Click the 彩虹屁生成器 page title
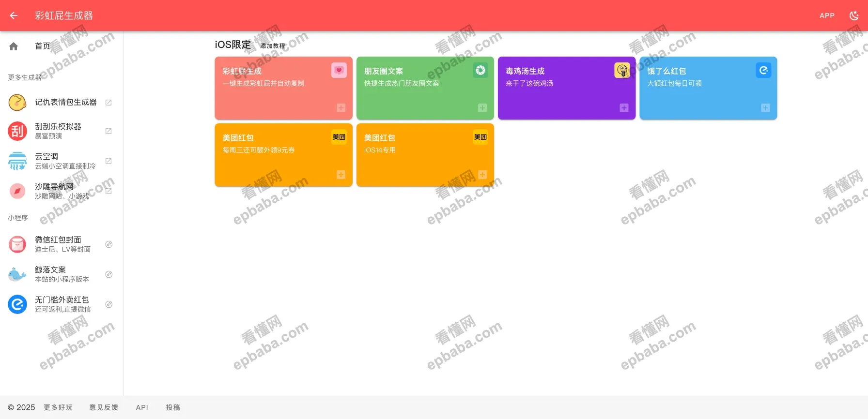 (x=64, y=15)
